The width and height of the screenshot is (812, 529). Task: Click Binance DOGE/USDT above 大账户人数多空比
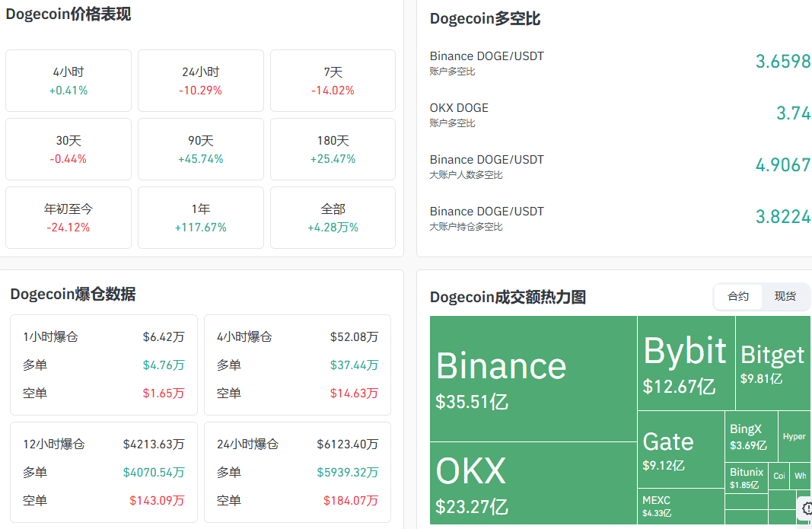[x=487, y=160]
